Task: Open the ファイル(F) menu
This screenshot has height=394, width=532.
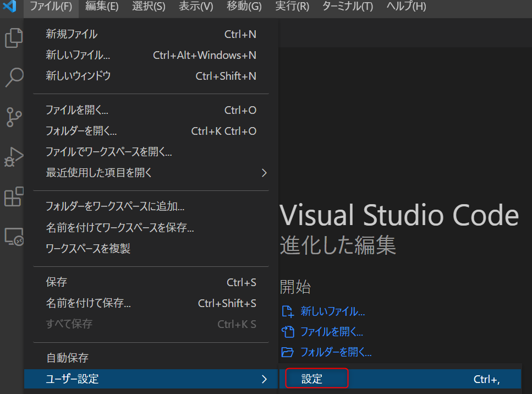Action: (x=51, y=6)
